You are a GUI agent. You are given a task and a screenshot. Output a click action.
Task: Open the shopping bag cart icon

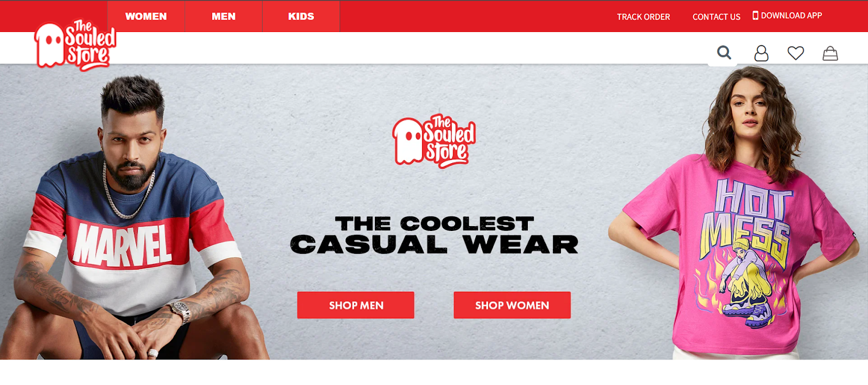tap(830, 53)
